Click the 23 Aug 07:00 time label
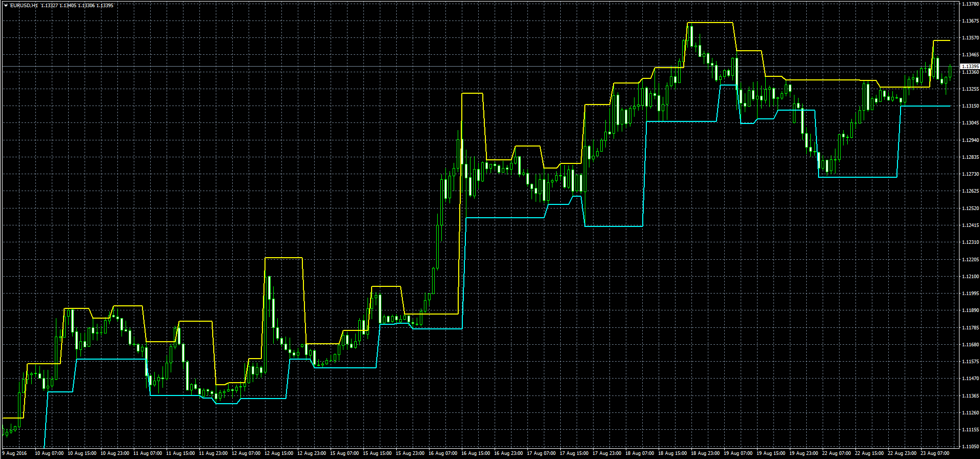The width and height of the screenshot is (980, 459). point(935,453)
